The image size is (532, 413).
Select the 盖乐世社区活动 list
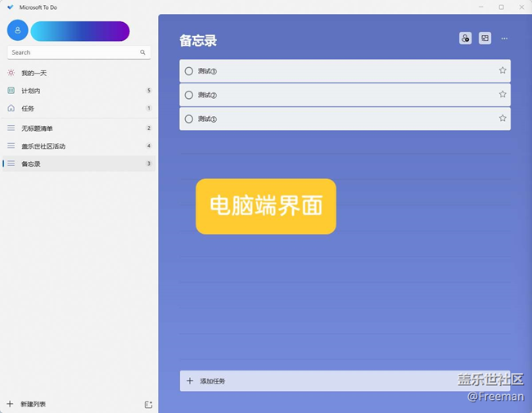(x=43, y=146)
